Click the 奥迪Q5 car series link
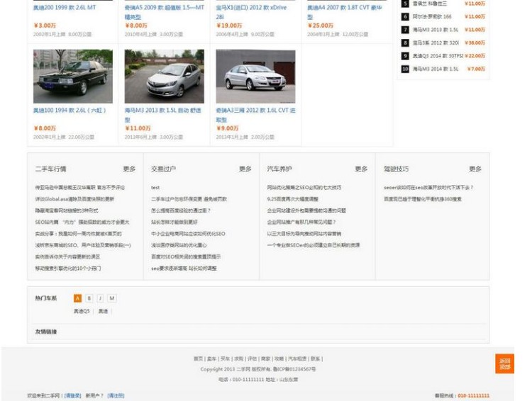Image resolution: width=532 pixels, height=401 pixels. point(82,311)
